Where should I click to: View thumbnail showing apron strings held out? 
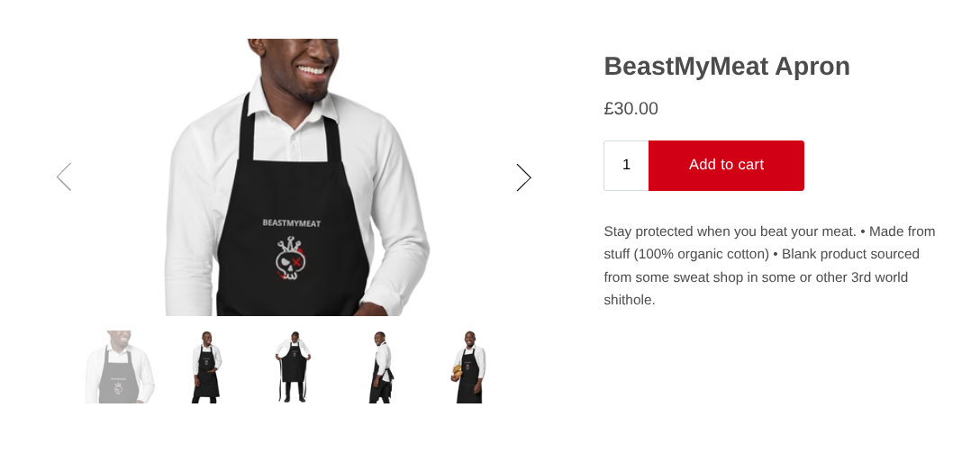pyautogui.click(x=293, y=367)
